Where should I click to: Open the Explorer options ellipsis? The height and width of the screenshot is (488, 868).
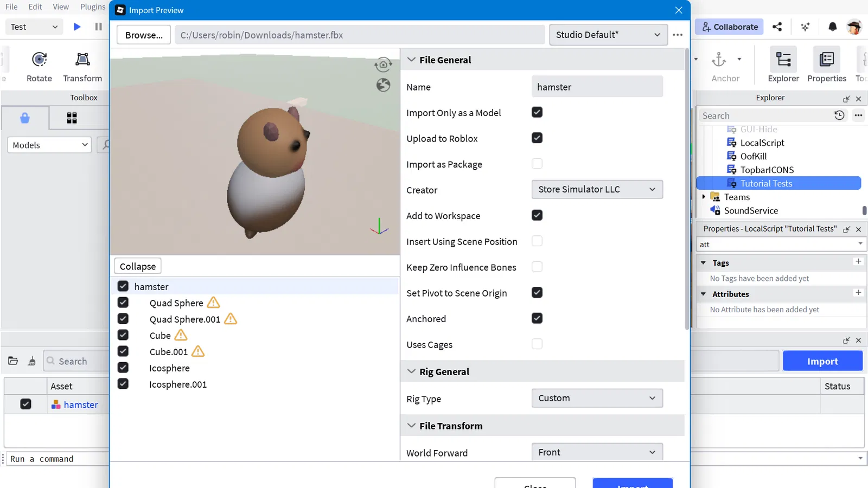858,115
